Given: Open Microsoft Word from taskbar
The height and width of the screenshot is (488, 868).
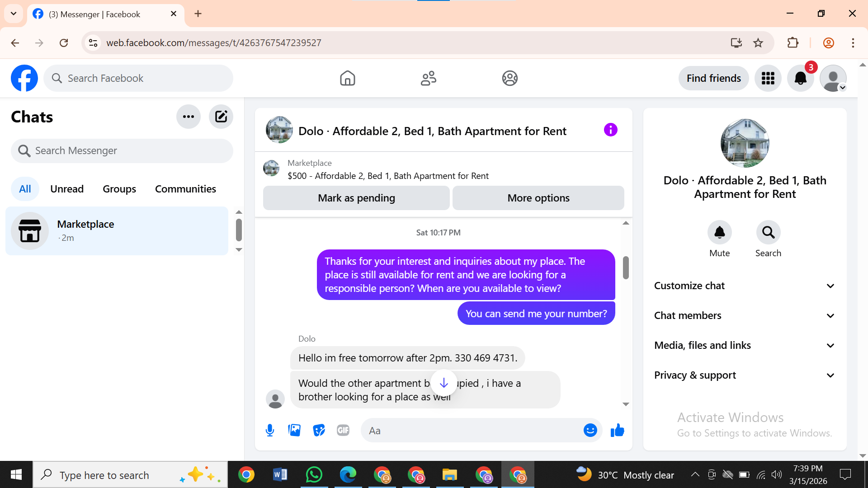Looking at the screenshot, I should tap(280, 475).
